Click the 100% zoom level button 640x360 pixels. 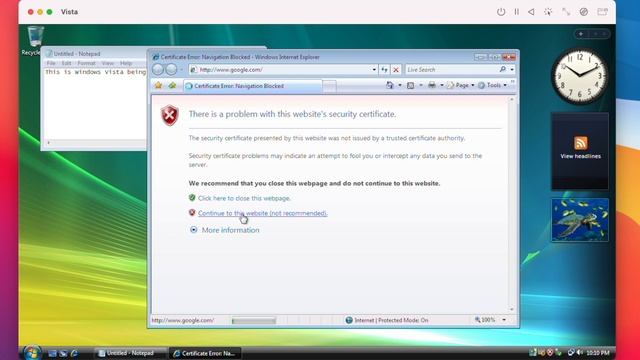pyautogui.click(x=485, y=320)
